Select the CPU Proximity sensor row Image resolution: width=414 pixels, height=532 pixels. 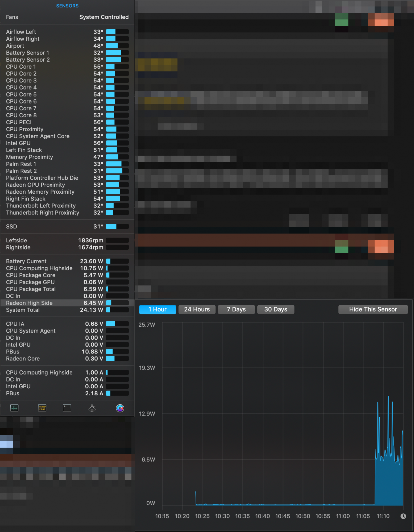(x=67, y=129)
